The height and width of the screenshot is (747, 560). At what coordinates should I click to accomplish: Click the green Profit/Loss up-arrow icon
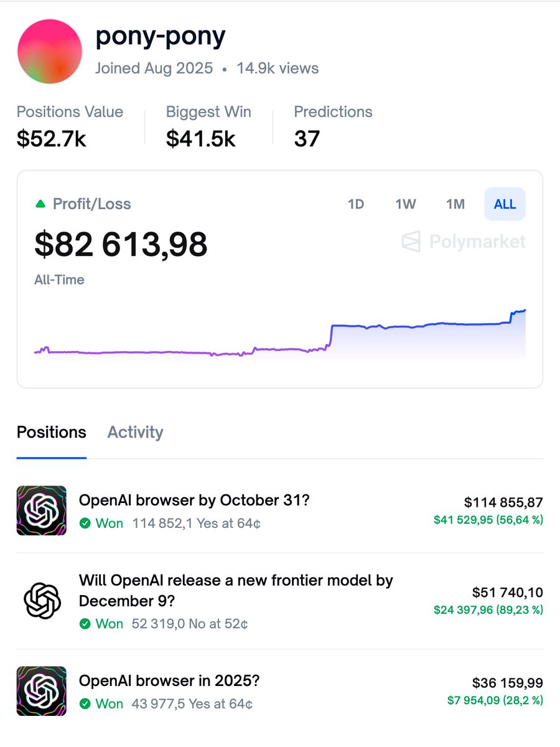point(40,204)
